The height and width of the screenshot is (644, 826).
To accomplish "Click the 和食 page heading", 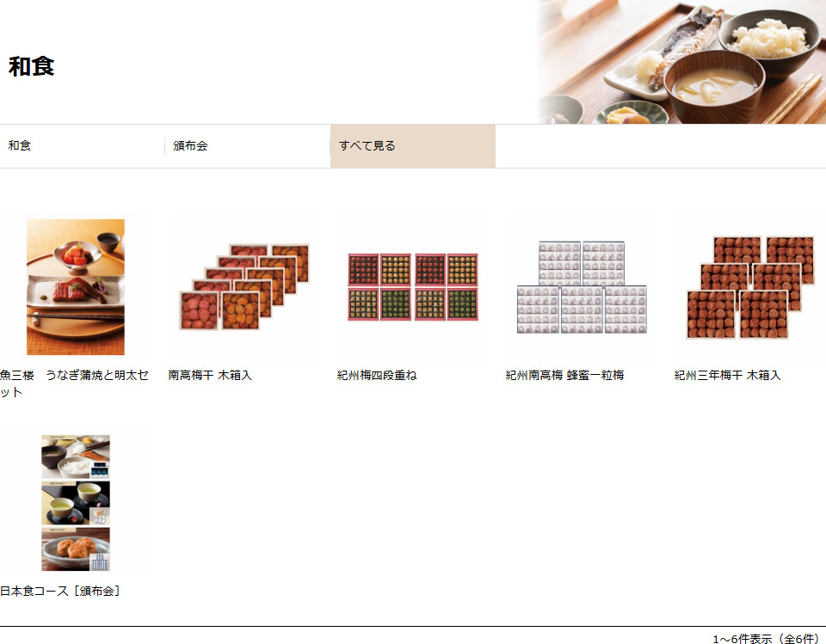I will [x=32, y=66].
